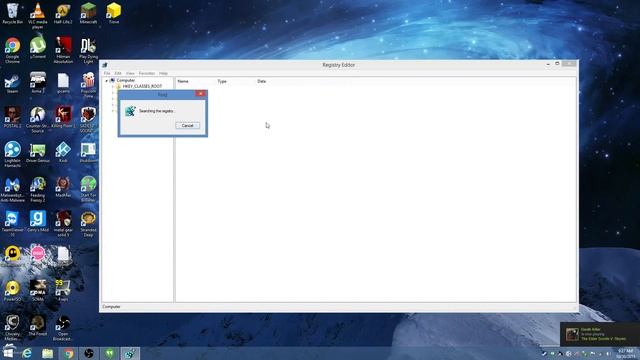640x360 pixels.
Task: Launch SOMA desktop shortcut
Action: click(38, 291)
